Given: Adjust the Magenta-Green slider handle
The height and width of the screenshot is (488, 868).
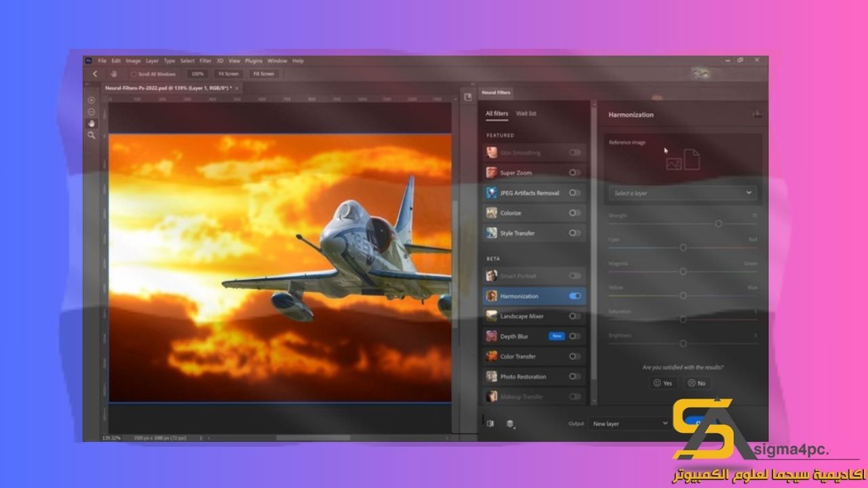Looking at the screenshot, I should click(x=683, y=271).
